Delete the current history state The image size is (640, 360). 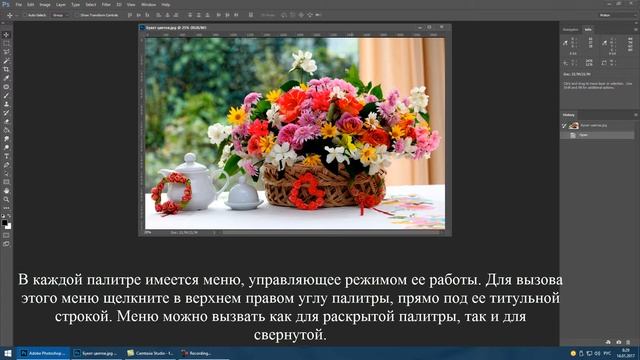pos(628,342)
